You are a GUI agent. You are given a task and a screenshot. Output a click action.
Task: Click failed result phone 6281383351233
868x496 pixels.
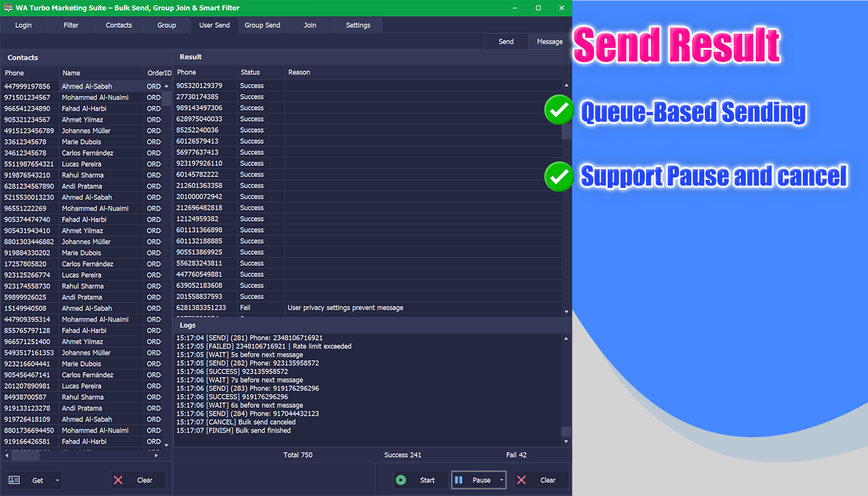point(201,308)
